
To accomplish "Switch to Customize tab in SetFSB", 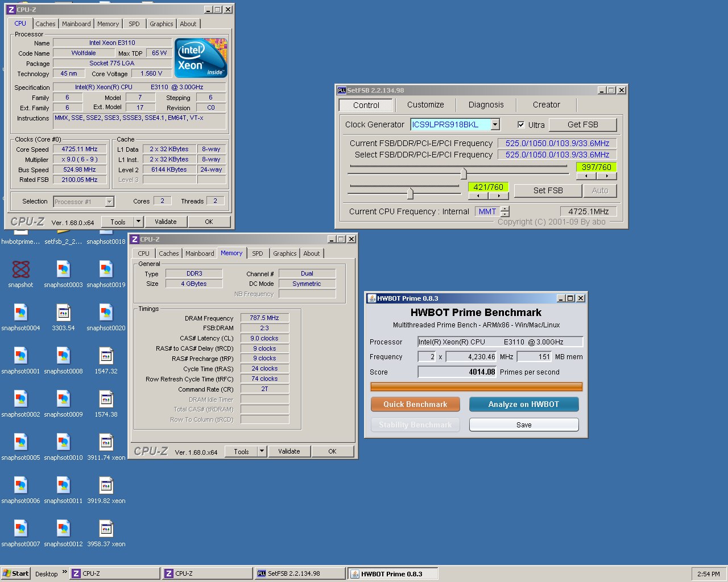I will [x=425, y=105].
